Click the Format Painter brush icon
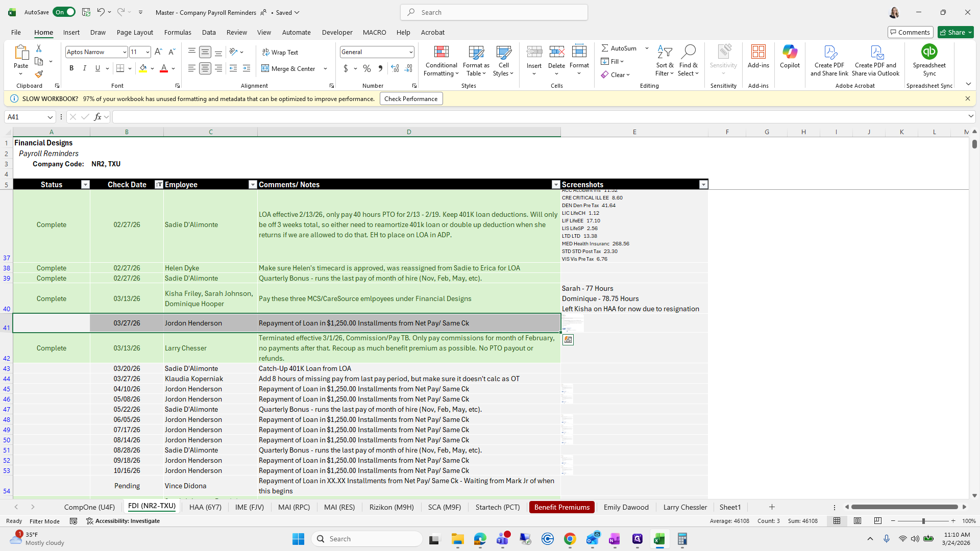Viewport: 980px width, 551px height. [39, 74]
